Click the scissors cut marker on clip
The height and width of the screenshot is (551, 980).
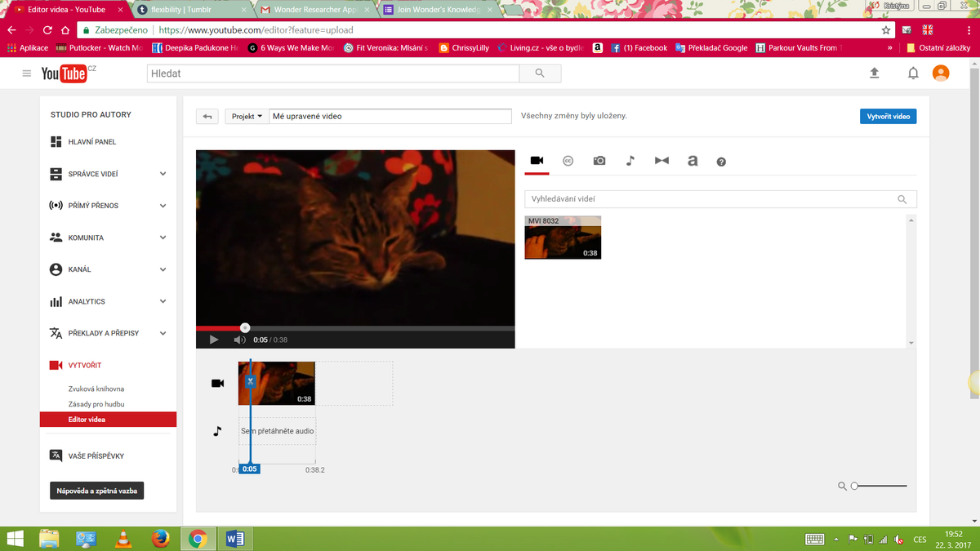point(251,381)
